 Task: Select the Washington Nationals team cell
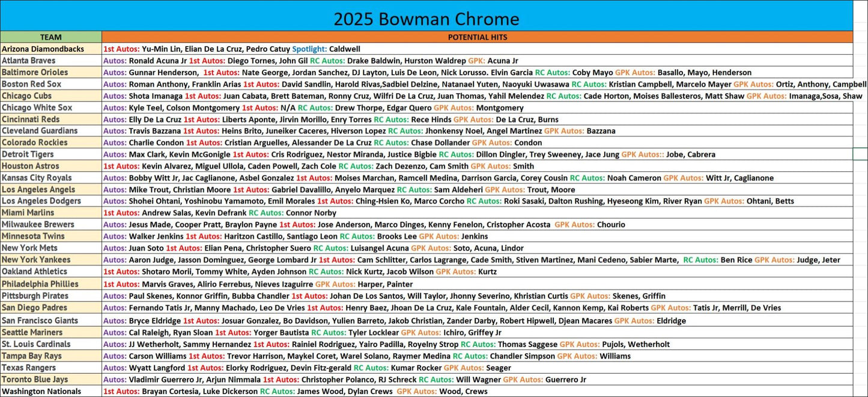point(51,391)
